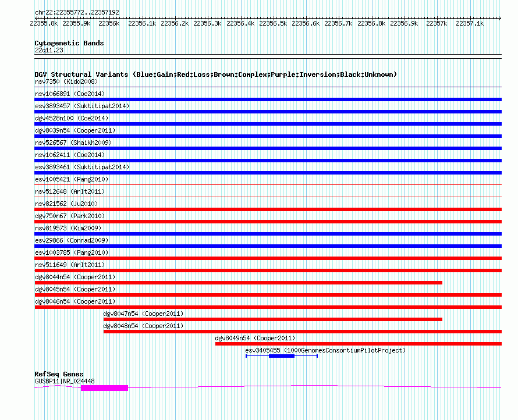Select the esv3893457 (Suktitipat2014) label
Screen dimensions: 518x420
click(82, 106)
